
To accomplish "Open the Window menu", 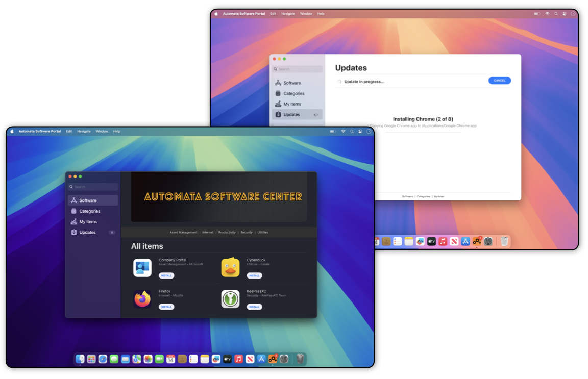I will [102, 131].
